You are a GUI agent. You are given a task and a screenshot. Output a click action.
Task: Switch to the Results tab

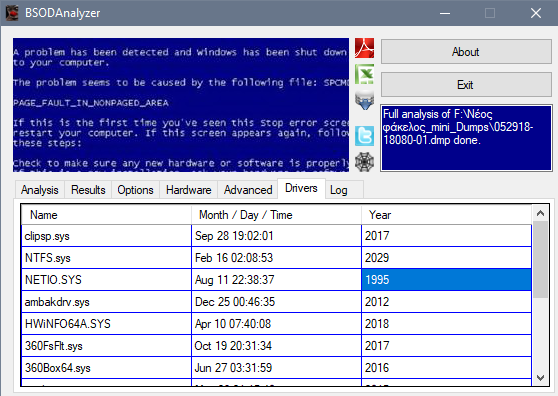pos(88,190)
